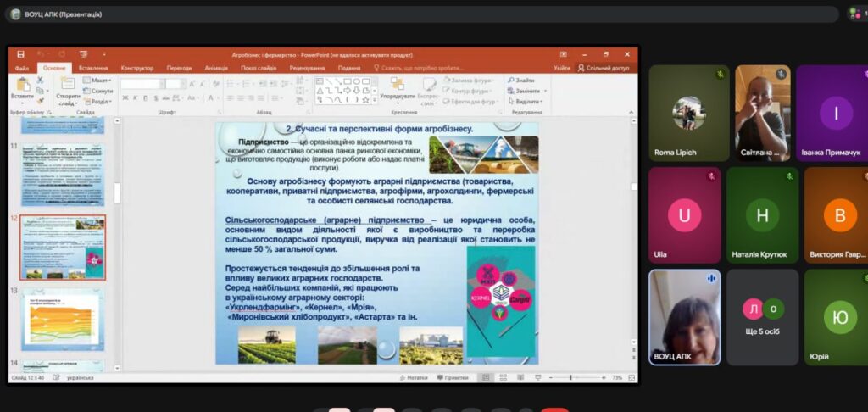This screenshot has height=412, width=868.
Task: Pick the star shape in shapes gallery
Action: [x=364, y=100]
